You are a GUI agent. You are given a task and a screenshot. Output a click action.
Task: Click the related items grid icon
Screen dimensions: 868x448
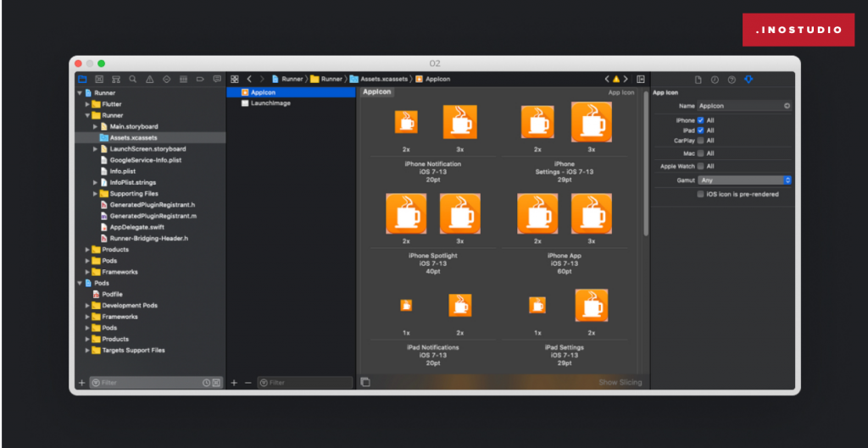(235, 79)
